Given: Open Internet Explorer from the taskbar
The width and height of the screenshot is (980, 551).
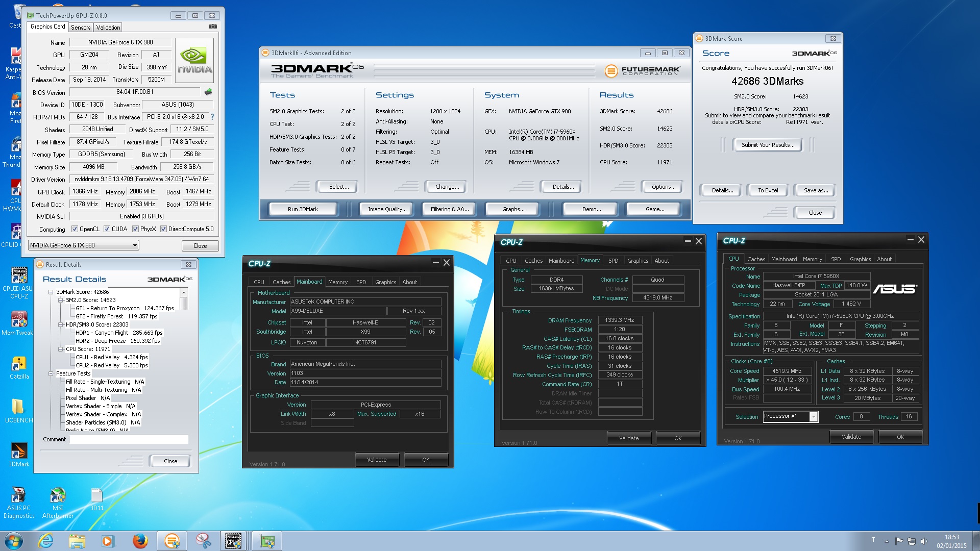Looking at the screenshot, I should pos(46,541).
